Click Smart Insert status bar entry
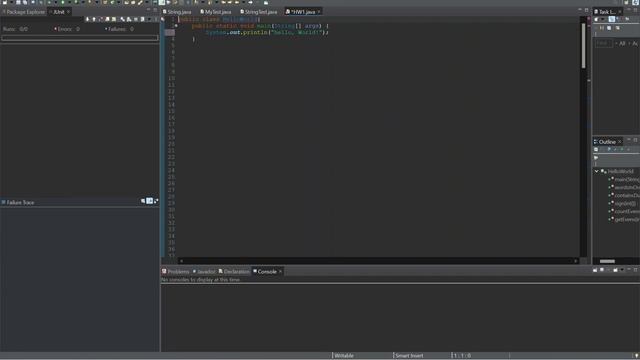 (409, 356)
